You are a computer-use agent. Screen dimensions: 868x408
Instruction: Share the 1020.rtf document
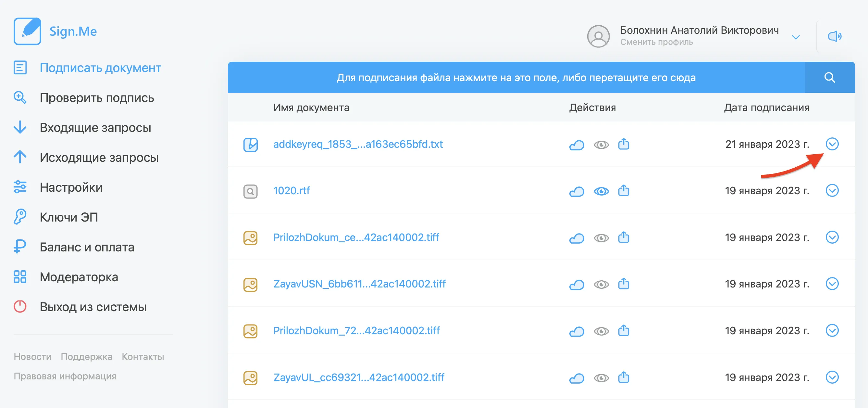click(624, 190)
